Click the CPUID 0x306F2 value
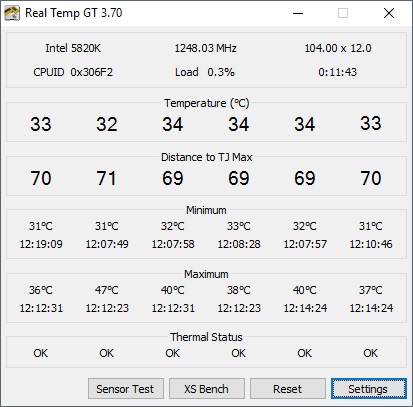 [73, 72]
